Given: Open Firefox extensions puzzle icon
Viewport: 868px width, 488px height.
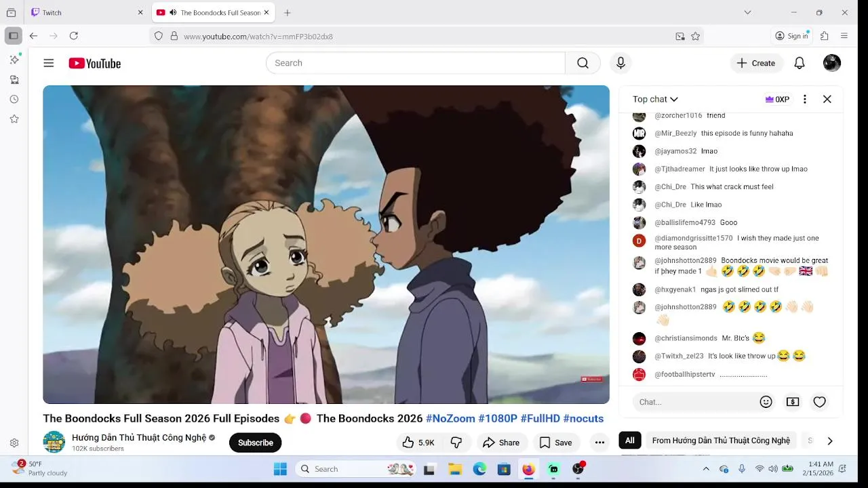Looking at the screenshot, I should [825, 36].
